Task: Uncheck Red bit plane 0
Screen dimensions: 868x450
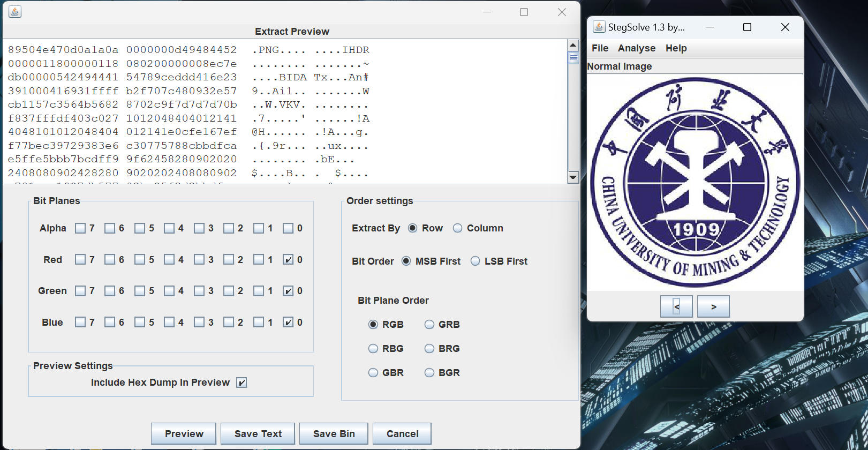Action: [x=288, y=260]
